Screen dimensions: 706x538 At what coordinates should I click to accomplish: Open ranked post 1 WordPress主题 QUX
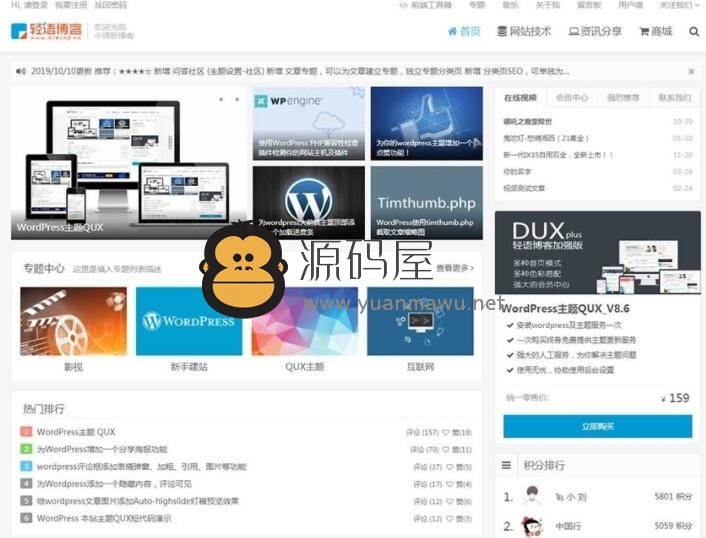point(76,432)
